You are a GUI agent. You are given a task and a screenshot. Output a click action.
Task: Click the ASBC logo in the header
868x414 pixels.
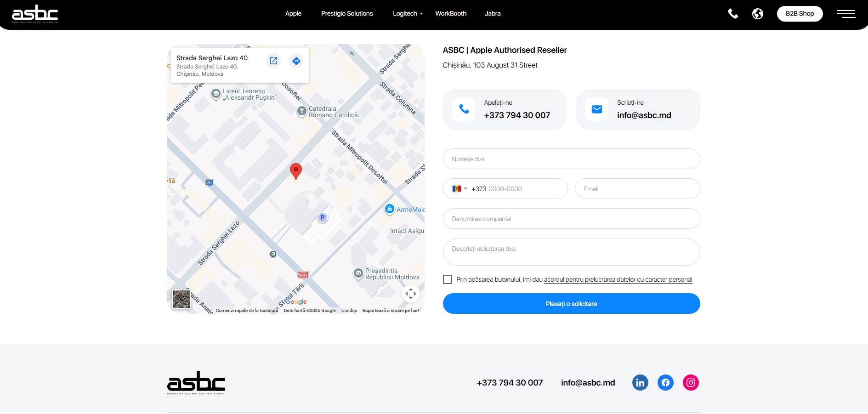(x=35, y=14)
